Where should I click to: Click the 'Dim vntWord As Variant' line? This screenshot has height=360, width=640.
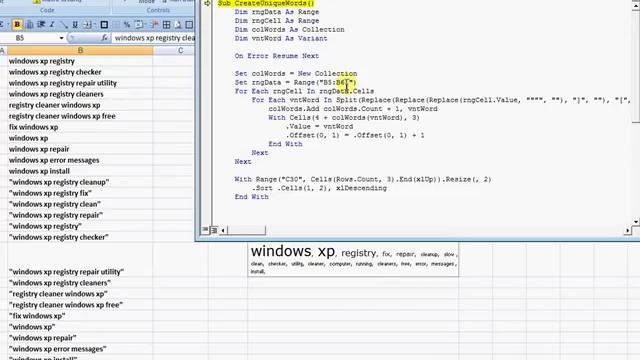[x=281, y=38]
